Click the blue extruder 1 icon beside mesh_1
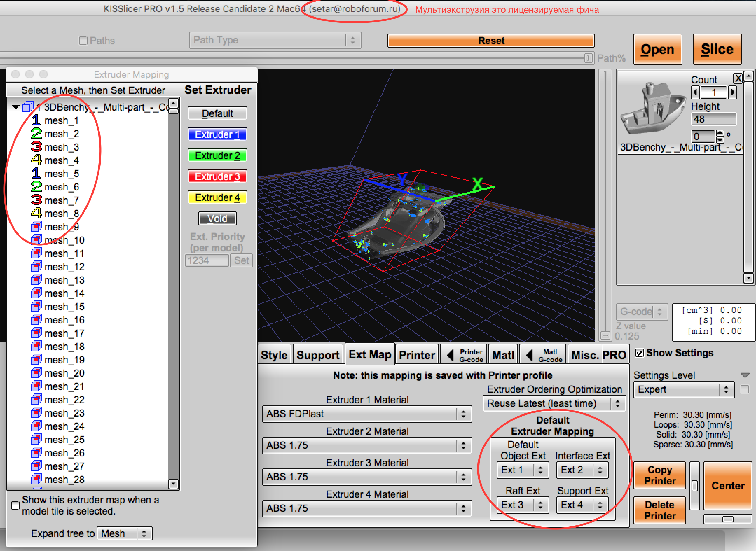This screenshot has height=551, width=756. point(36,120)
